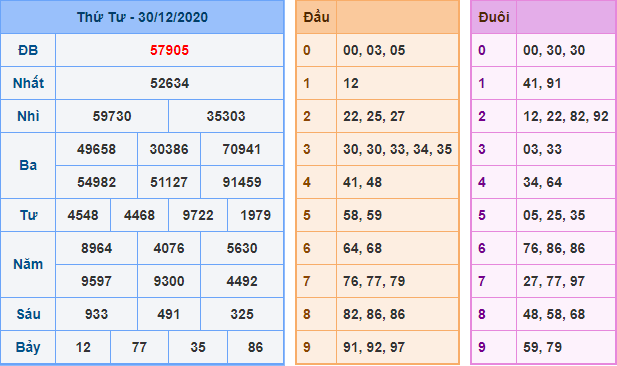
Task: Select fifth prize number 5630
Action: pyautogui.click(x=242, y=249)
